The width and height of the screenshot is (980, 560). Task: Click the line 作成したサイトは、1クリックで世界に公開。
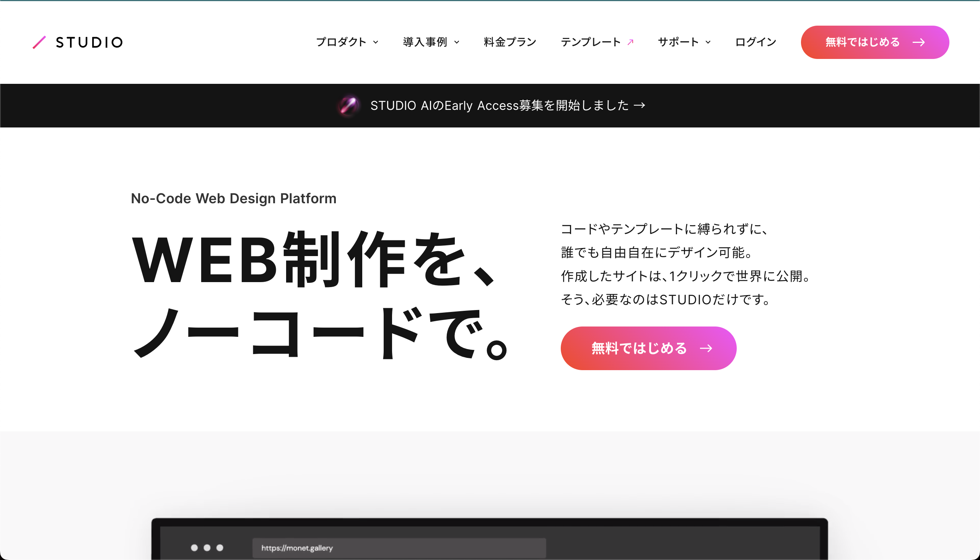[686, 276]
